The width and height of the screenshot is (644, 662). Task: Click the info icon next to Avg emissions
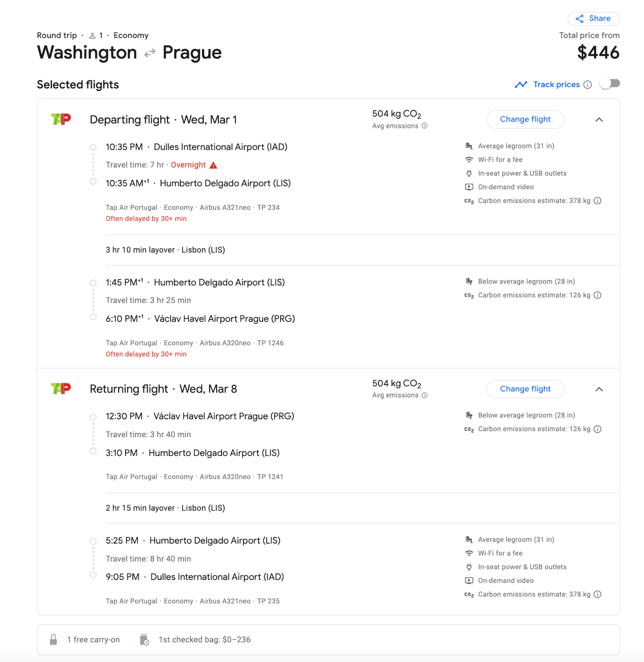coord(424,126)
